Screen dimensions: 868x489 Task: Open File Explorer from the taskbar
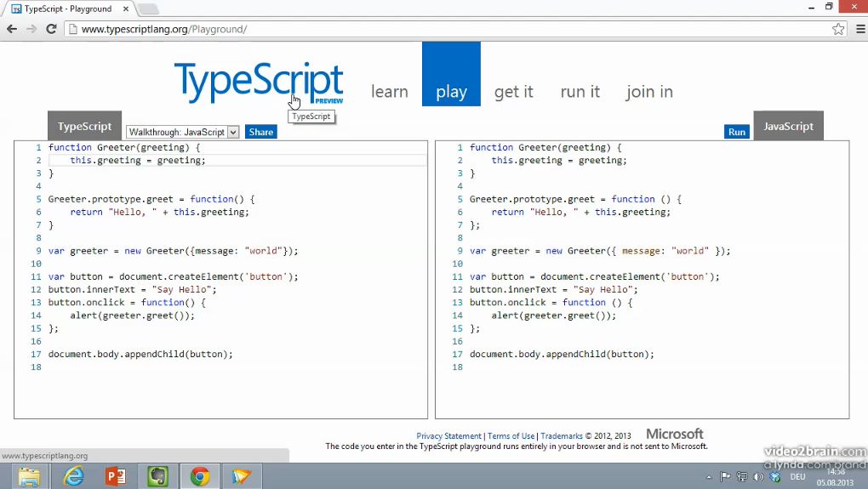[29, 476]
